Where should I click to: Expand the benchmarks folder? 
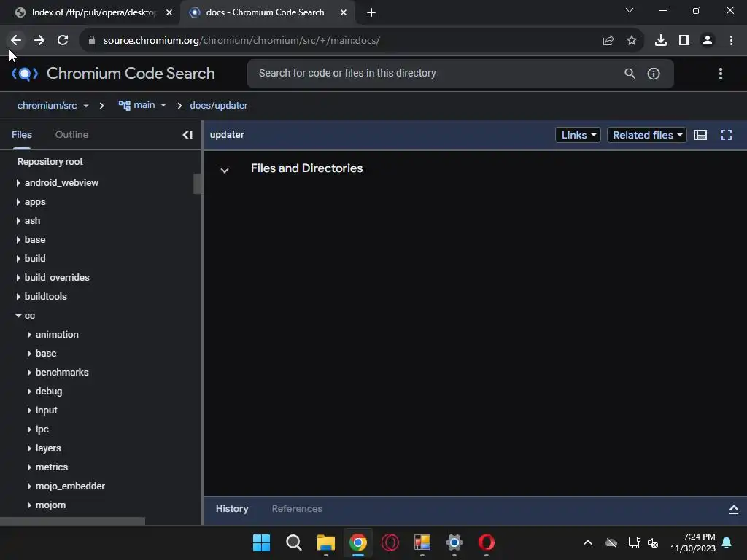(x=29, y=373)
